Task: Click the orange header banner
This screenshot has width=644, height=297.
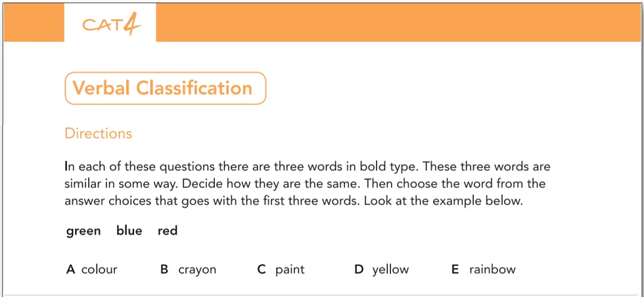Action: pos(394,23)
